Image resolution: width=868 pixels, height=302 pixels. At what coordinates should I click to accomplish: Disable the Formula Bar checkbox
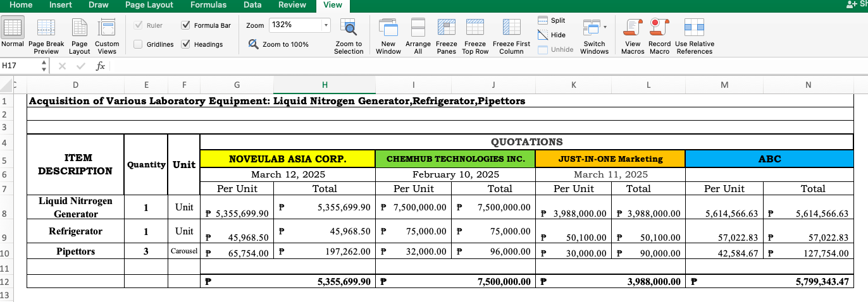(x=185, y=25)
